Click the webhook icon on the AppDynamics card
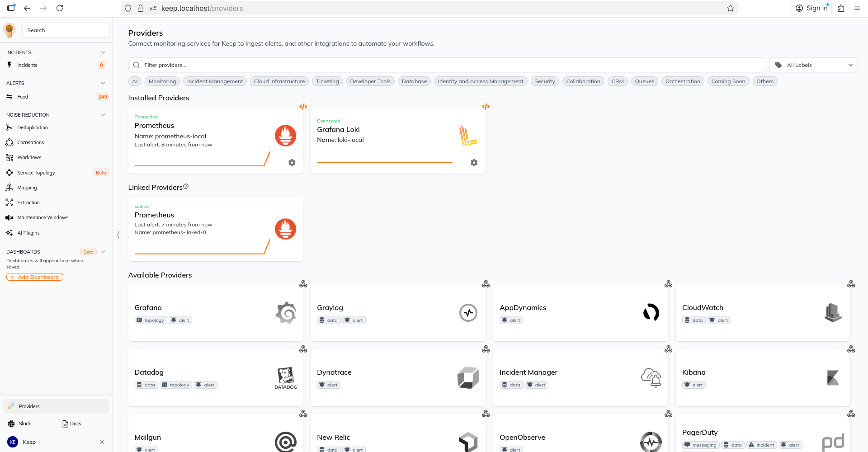Screen dimensions: 868x452 669,284
